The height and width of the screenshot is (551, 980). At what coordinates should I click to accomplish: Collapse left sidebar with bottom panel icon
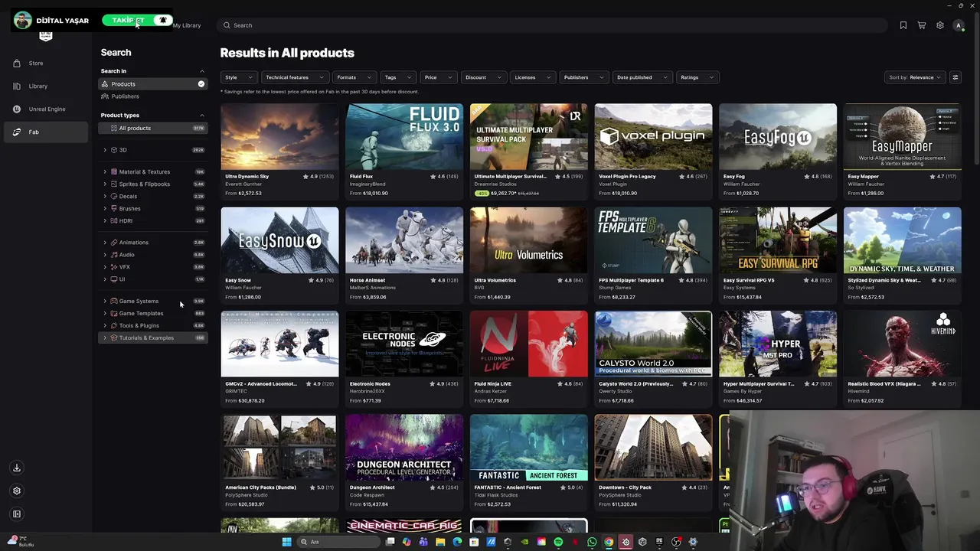pyautogui.click(x=17, y=514)
